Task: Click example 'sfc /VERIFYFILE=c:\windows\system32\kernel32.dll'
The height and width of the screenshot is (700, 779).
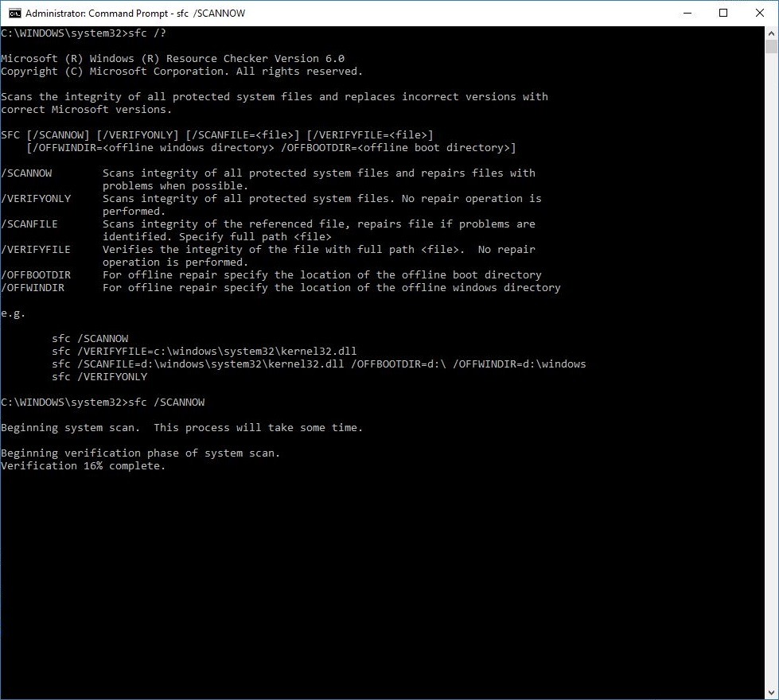Action: pyautogui.click(x=204, y=352)
